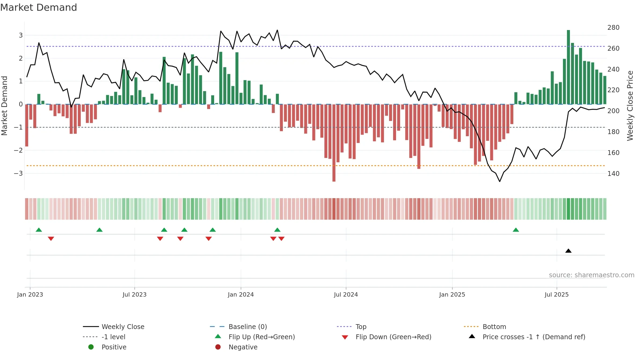Click the '3' demand axis tick
644x362 pixels.
[21, 35]
